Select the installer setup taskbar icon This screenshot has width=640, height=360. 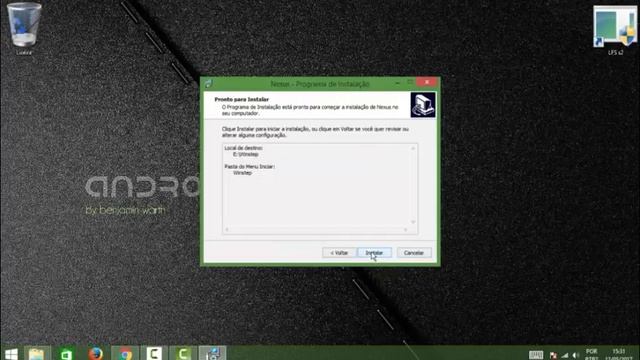[x=212, y=354]
